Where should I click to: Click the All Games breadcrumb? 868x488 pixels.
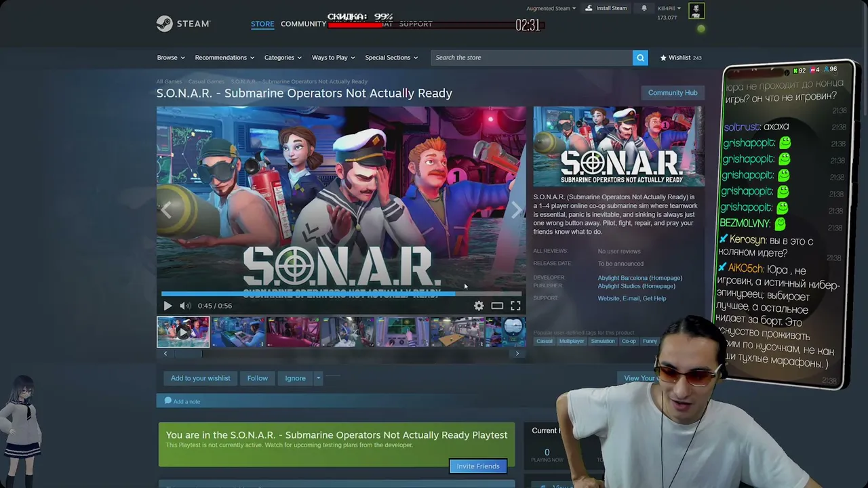pyautogui.click(x=169, y=81)
